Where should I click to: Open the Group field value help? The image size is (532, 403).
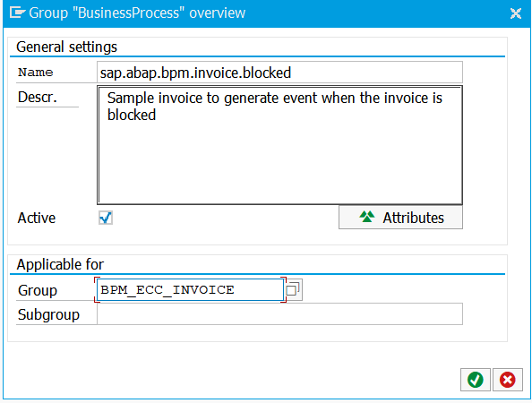tap(293, 289)
